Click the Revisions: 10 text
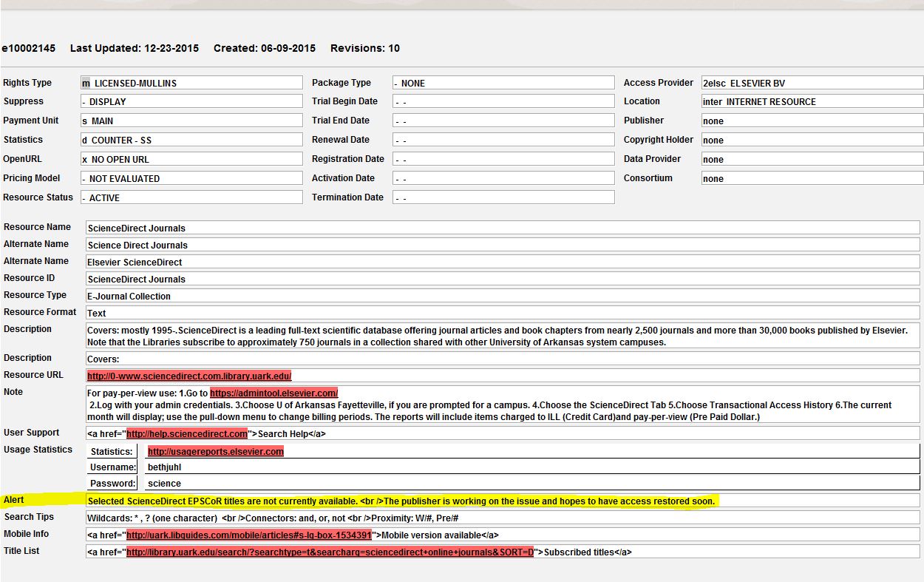 coord(365,48)
